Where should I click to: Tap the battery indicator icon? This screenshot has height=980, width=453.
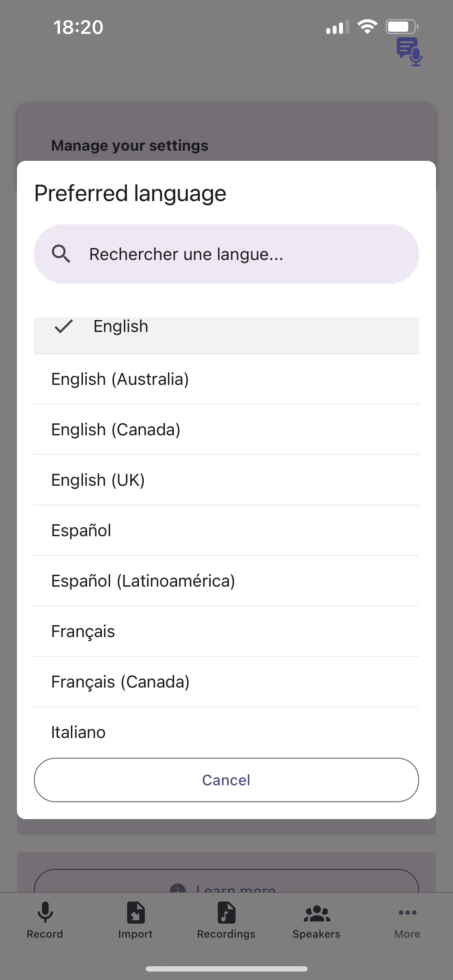(x=401, y=26)
